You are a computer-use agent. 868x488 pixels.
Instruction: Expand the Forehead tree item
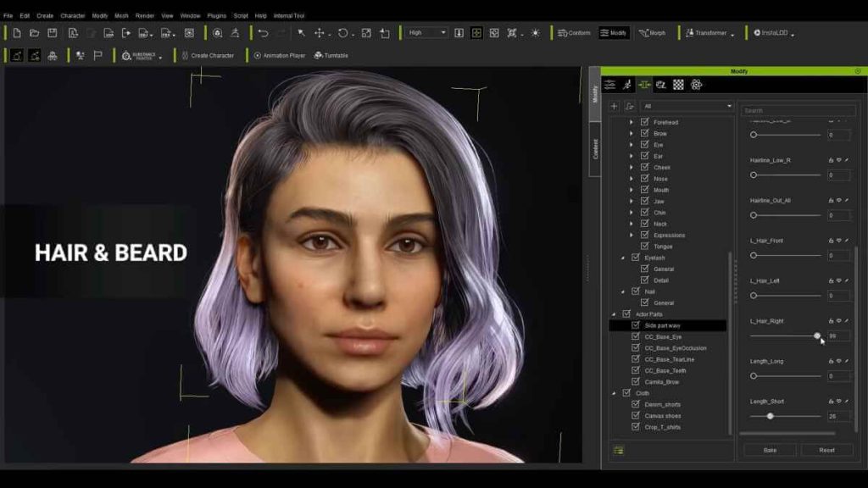(630, 122)
